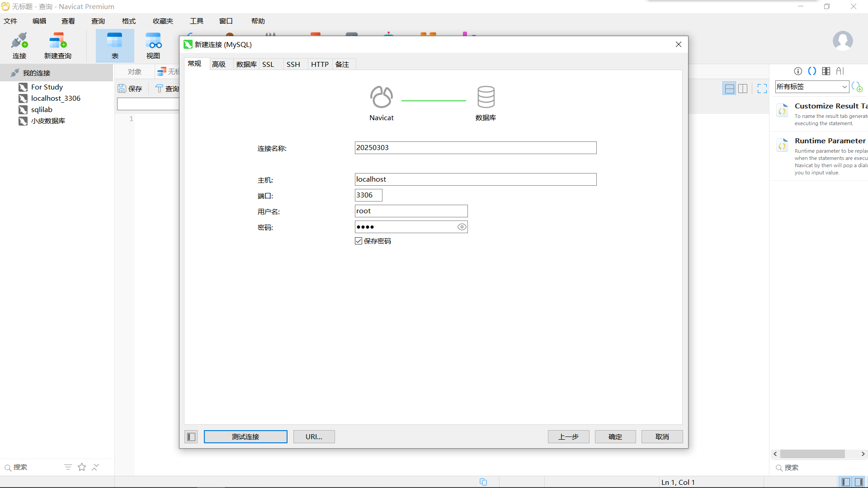Click the 连接名称 connection name field
This screenshot has width=868, height=488.
(x=475, y=148)
